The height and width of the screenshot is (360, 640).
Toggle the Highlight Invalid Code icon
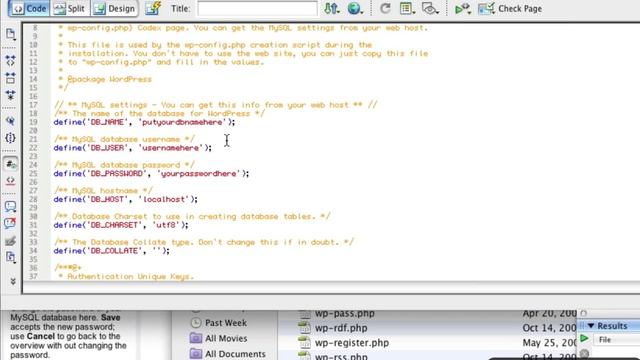[x=11, y=180]
